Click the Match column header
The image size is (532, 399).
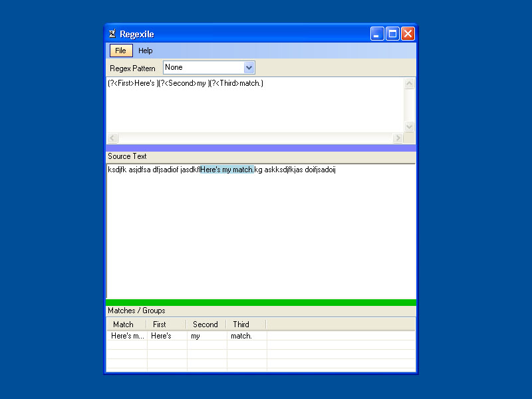coord(126,325)
